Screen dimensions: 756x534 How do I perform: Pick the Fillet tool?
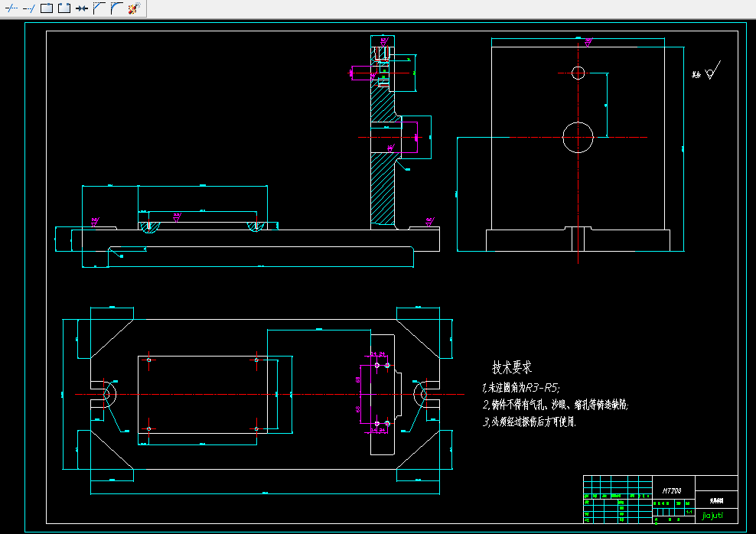click(116, 8)
